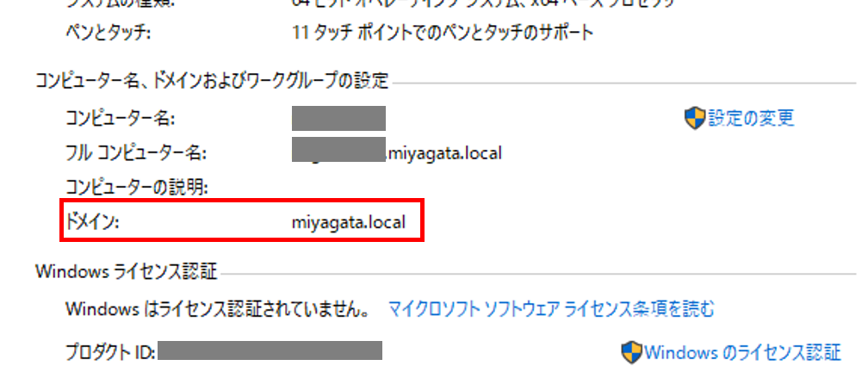Click the ペンとタッチ: label
The width and height of the screenshot is (868, 378).
coord(108,33)
